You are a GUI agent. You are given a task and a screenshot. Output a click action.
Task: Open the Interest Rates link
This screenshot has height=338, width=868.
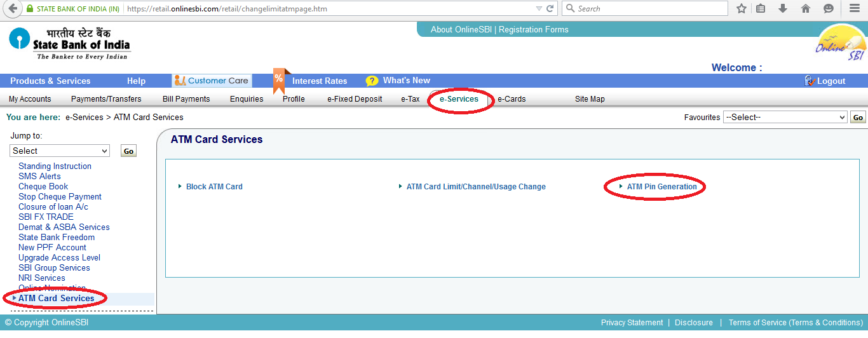point(320,81)
